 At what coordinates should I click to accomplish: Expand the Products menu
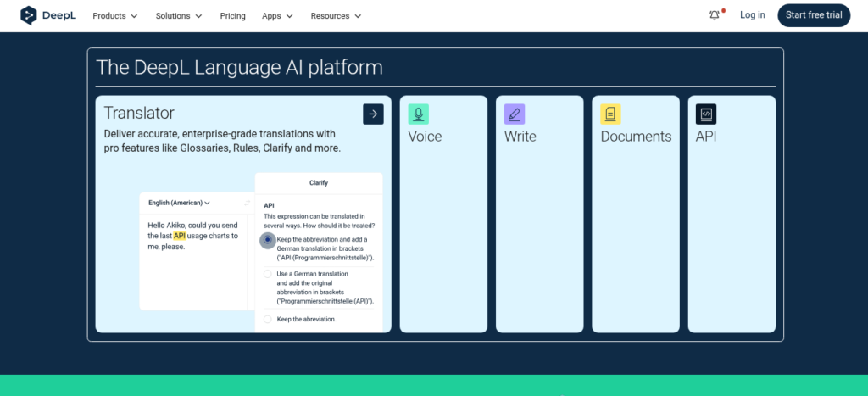[115, 16]
